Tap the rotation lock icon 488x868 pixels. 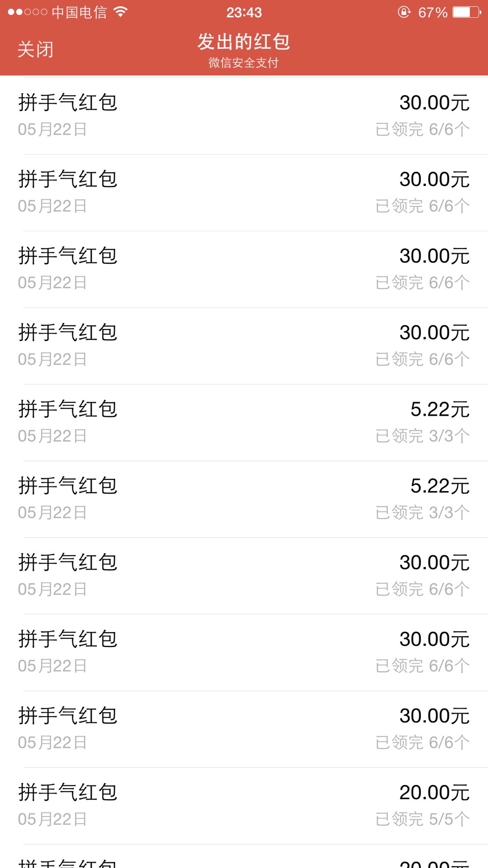[x=404, y=12]
